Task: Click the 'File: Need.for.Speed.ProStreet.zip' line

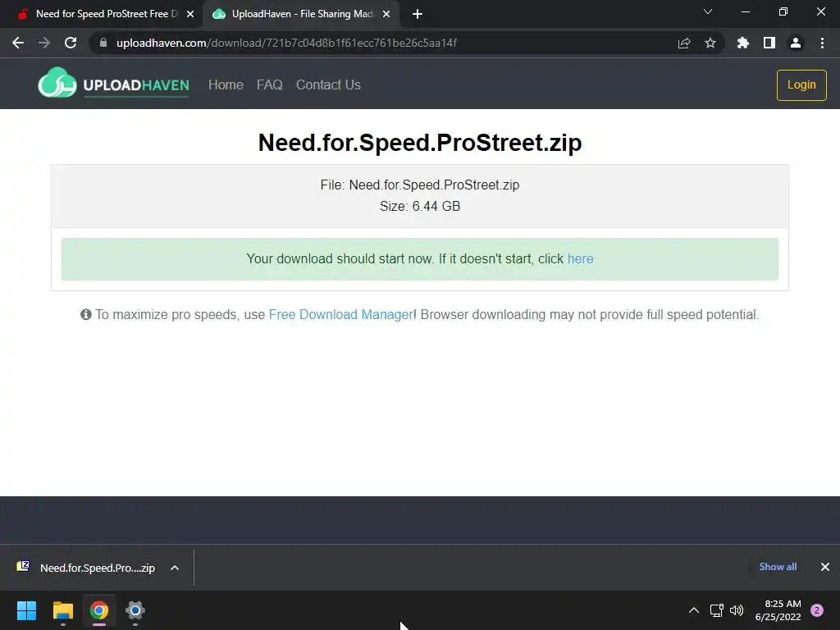Action: click(x=420, y=185)
